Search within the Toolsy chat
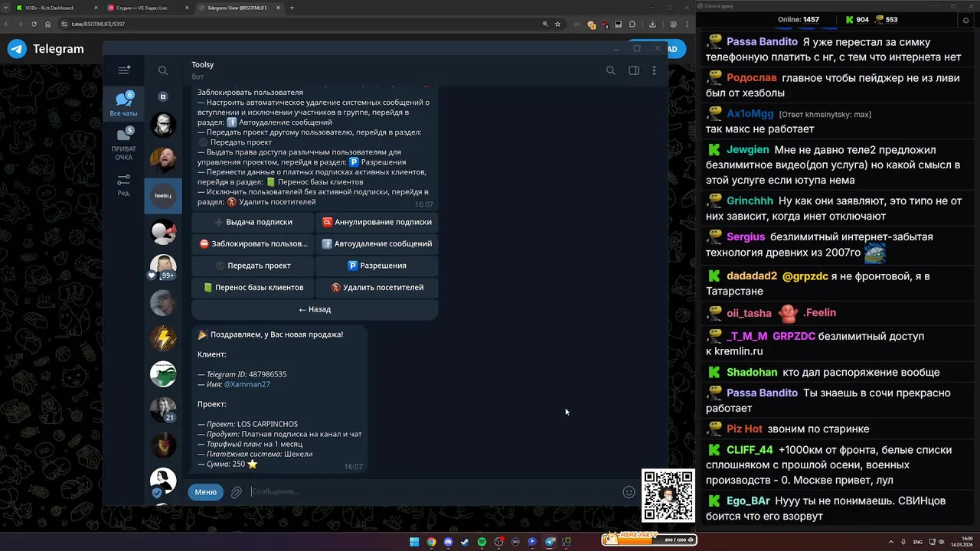Image resolution: width=980 pixels, height=551 pixels. tap(610, 70)
